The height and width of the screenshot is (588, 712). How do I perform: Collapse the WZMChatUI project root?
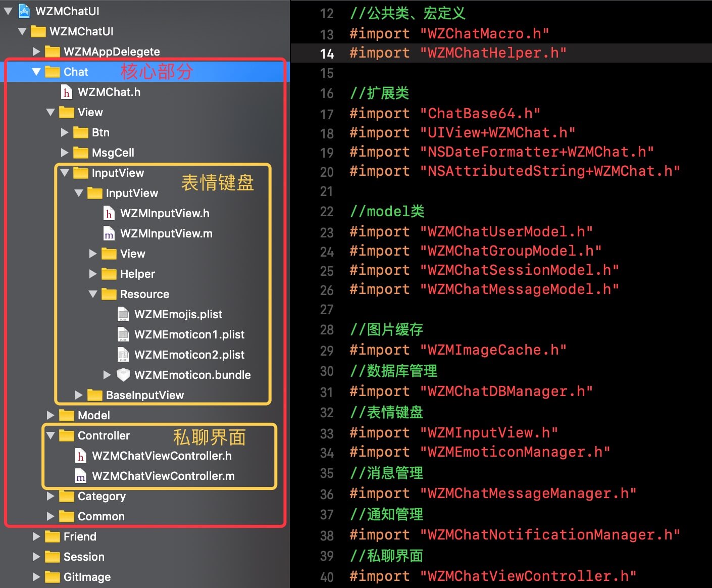pos(8,11)
